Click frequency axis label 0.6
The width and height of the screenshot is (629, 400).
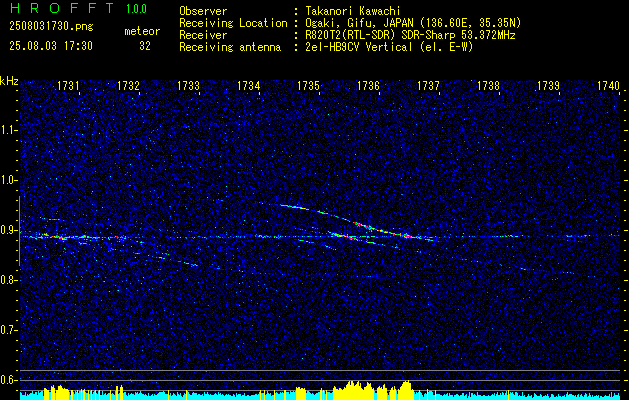pos(8,380)
